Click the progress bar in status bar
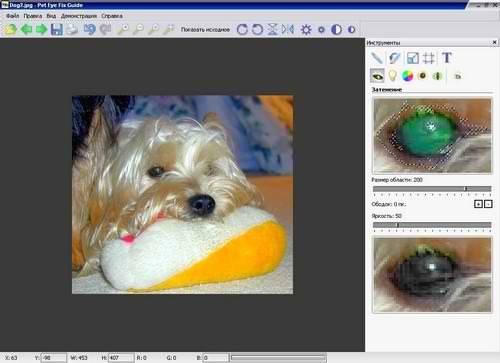The height and width of the screenshot is (363, 500). (x=278, y=358)
